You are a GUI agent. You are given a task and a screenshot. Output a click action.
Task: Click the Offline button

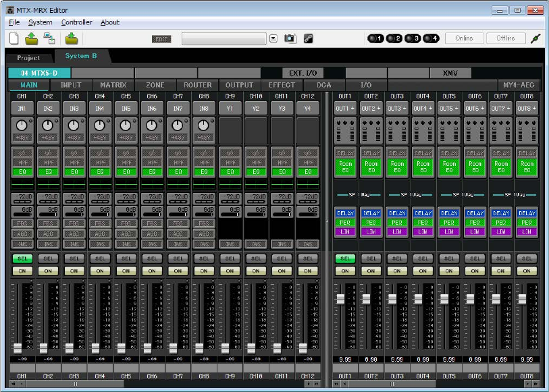[x=506, y=38]
